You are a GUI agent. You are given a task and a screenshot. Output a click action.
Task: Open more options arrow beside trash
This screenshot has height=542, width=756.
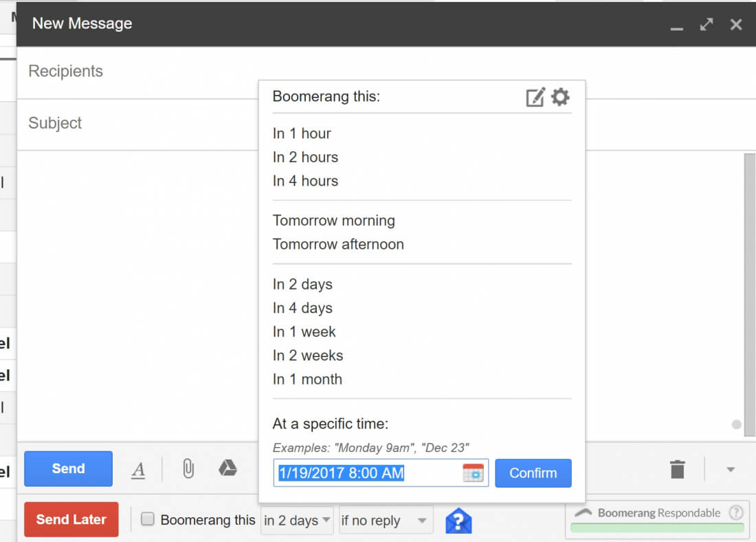[x=731, y=470]
